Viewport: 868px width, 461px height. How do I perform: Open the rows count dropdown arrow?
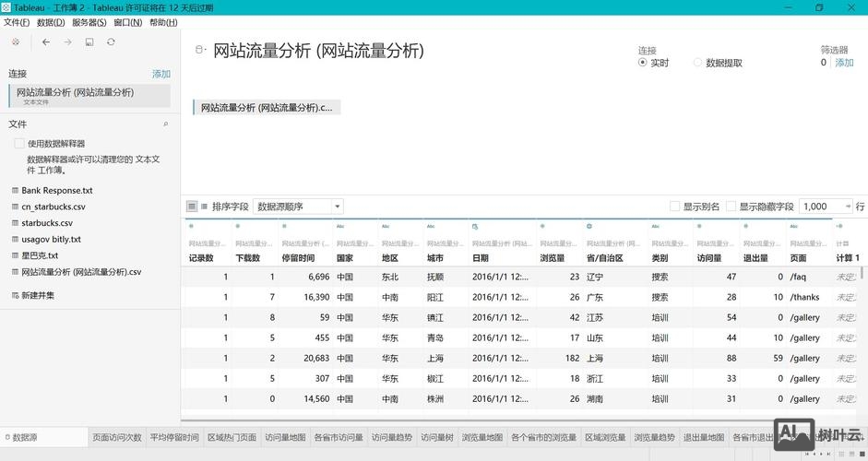pos(848,207)
